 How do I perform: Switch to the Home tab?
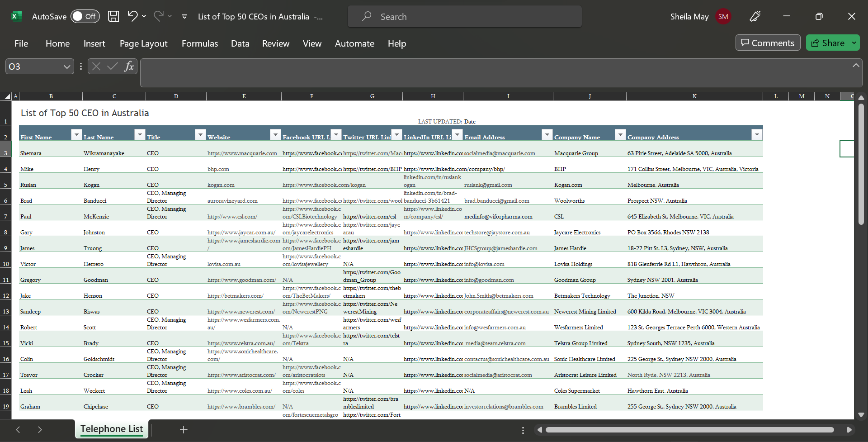coord(57,43)
